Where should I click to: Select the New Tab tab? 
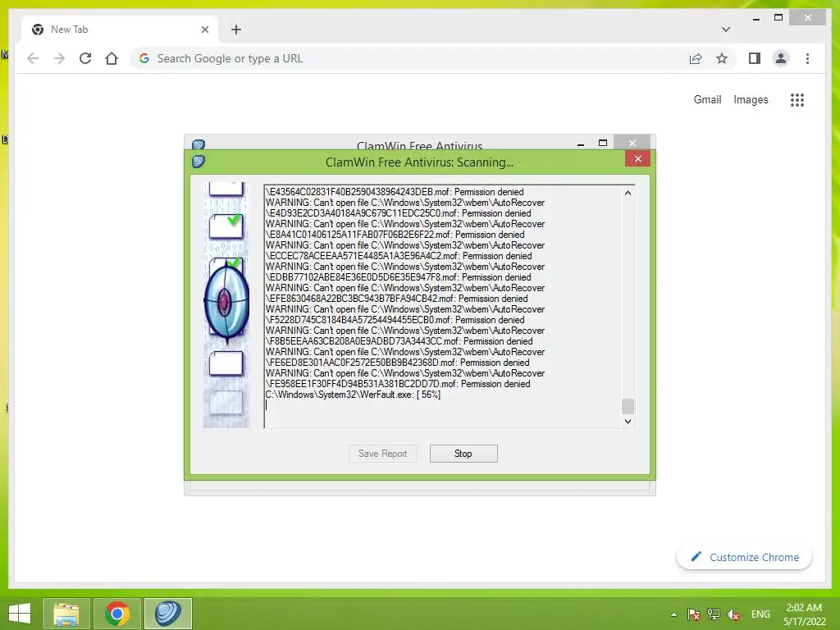[120, 30]
